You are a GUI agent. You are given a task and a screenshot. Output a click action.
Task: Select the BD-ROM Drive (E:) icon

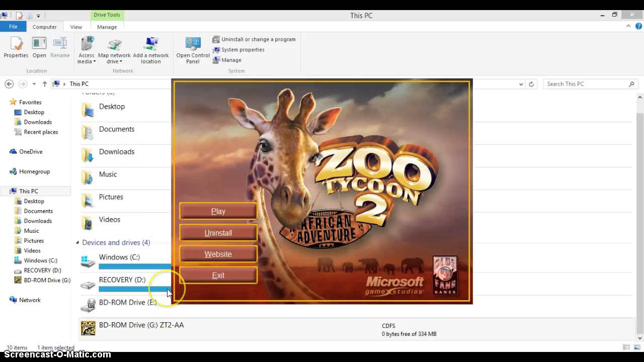click(x=88, y=306)
